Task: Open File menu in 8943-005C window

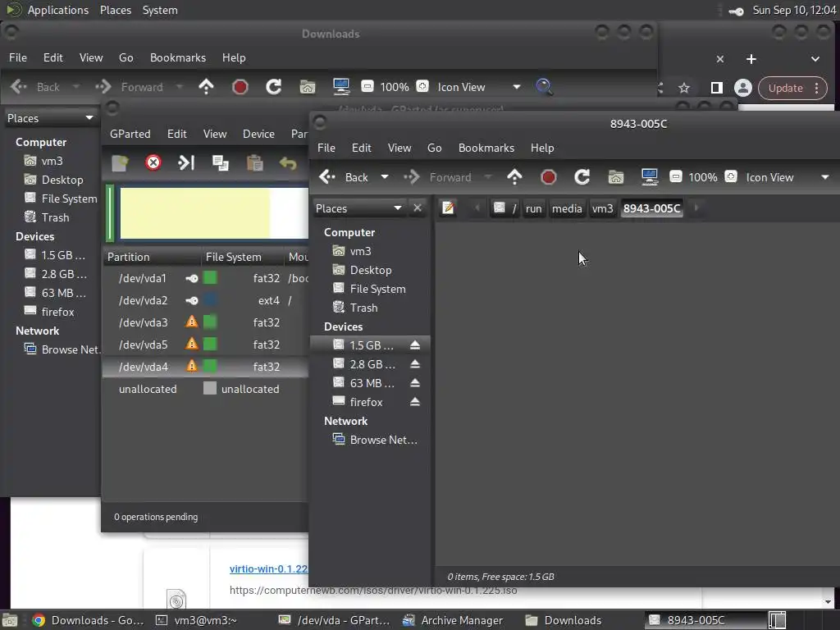Action: pos(326,148)
